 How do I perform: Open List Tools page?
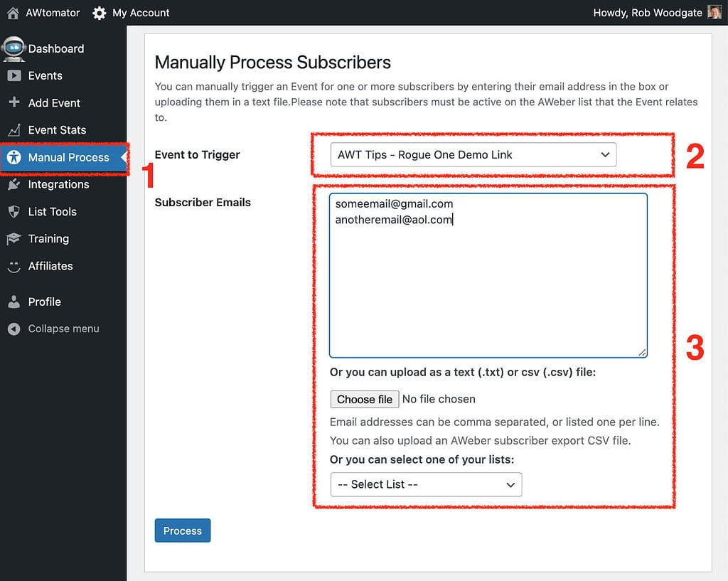(53, 212)
